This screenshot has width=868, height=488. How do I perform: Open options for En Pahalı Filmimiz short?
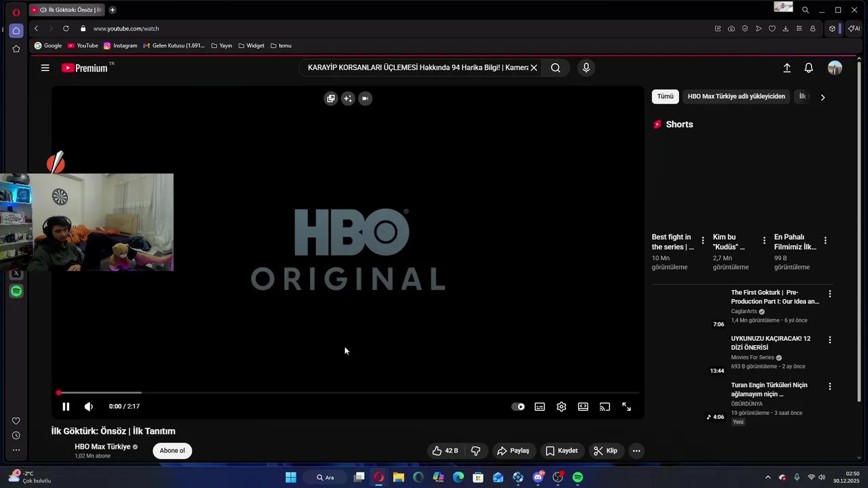tap(825, 241)
